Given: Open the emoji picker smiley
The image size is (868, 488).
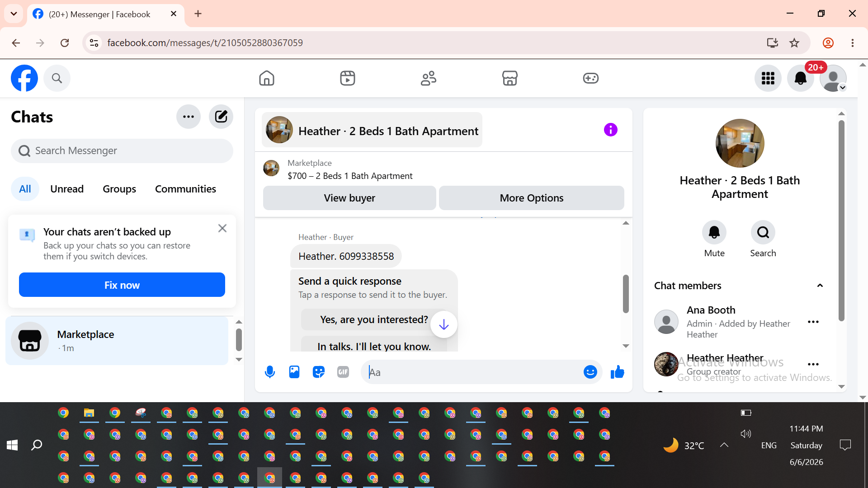Looking at the screenshot, I should [590, 372].
